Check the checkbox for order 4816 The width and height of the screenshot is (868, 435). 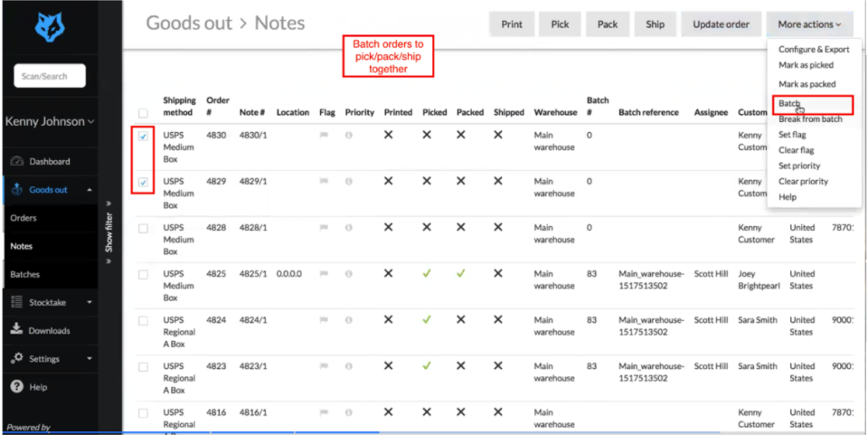click(144, 413)
